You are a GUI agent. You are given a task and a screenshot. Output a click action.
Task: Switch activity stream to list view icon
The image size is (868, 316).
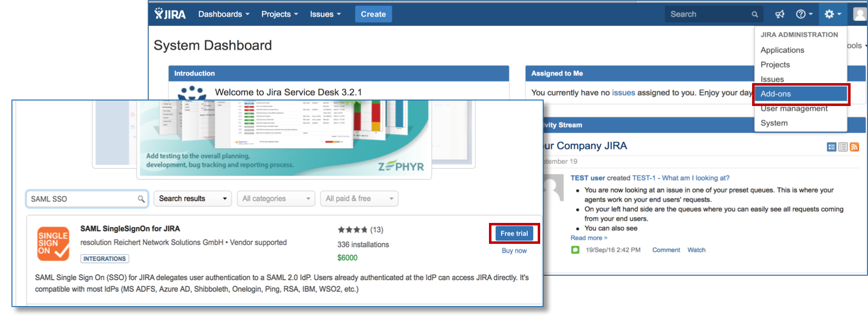(843, 147)
